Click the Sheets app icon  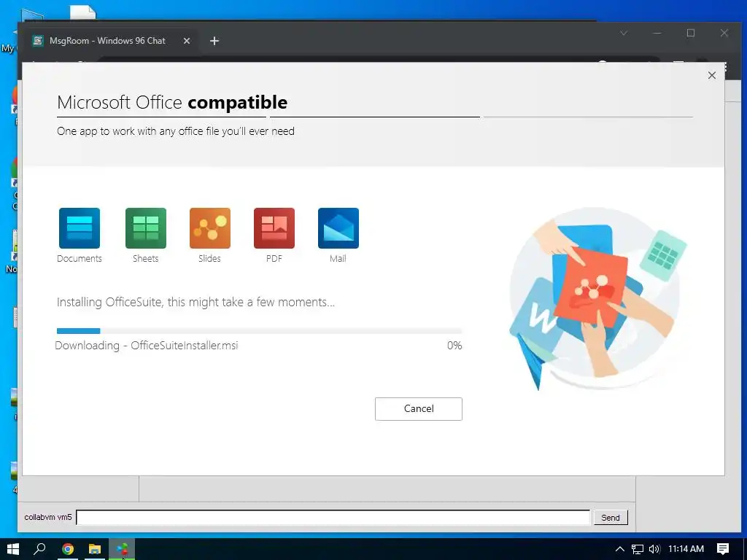pyautogui.click(x=146, y=228)
